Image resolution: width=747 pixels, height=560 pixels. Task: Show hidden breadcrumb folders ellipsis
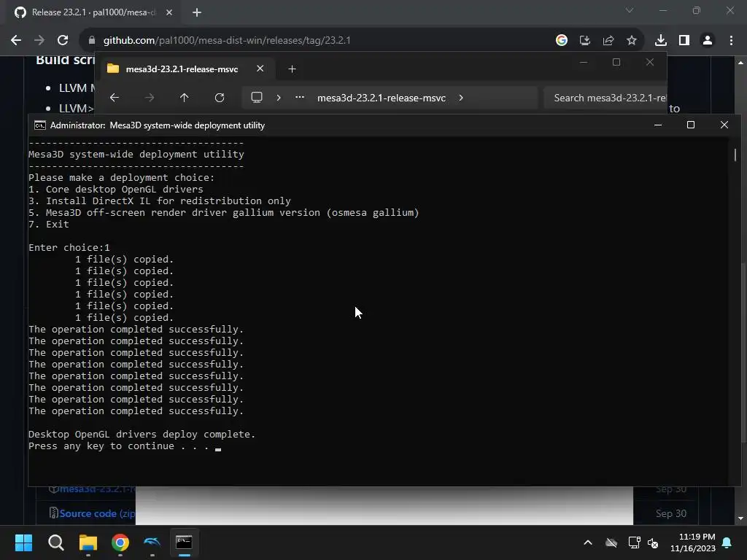point(300,97)
